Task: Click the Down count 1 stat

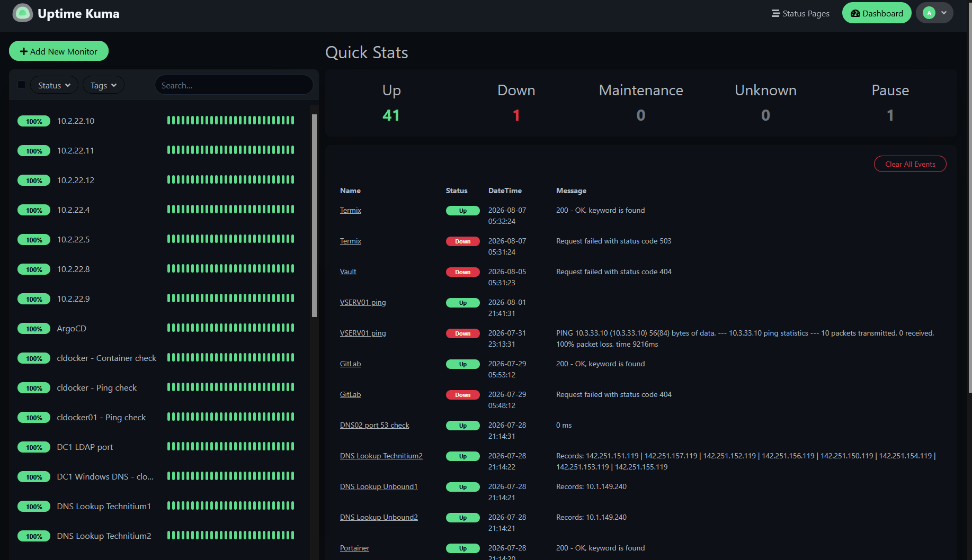Action: [516, 115]
